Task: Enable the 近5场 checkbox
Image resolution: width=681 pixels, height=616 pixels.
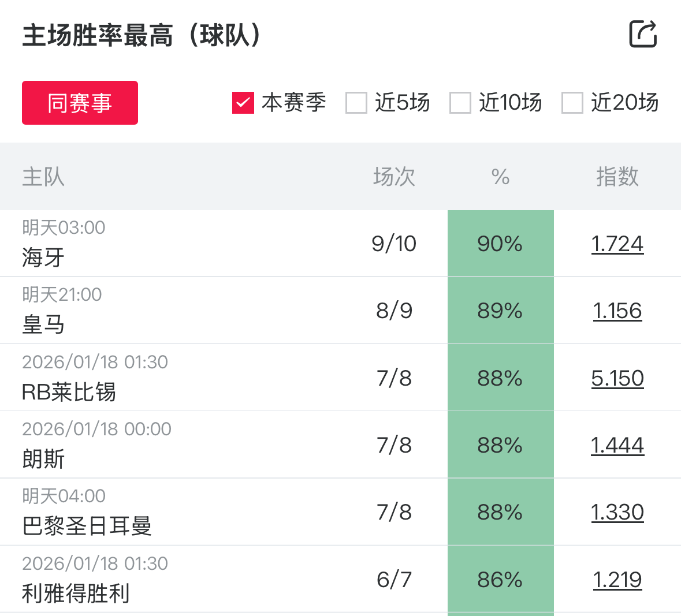Action: [x=356, y=103]
